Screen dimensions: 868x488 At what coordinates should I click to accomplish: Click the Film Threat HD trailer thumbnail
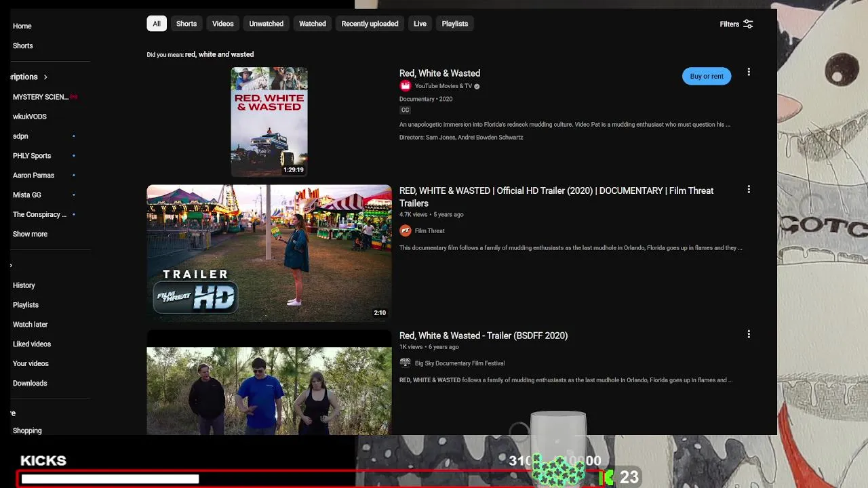(x=269, y=253)
